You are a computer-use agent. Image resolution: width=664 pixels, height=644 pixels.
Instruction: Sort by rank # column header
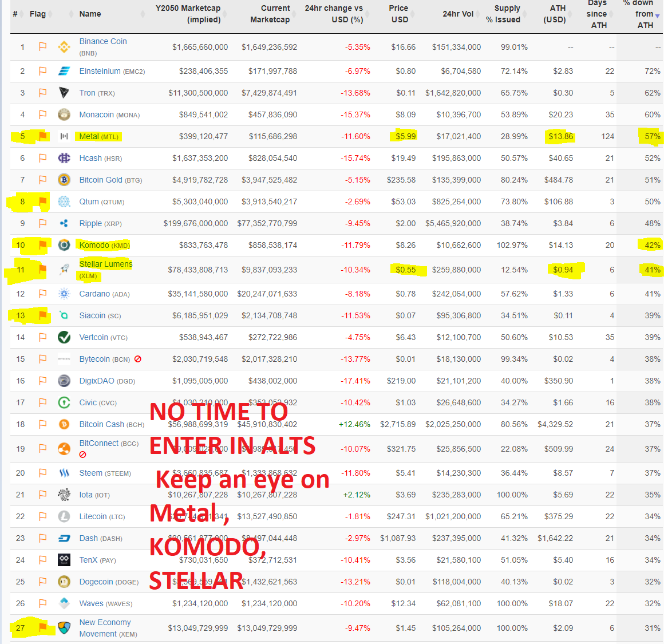point(15,14)
